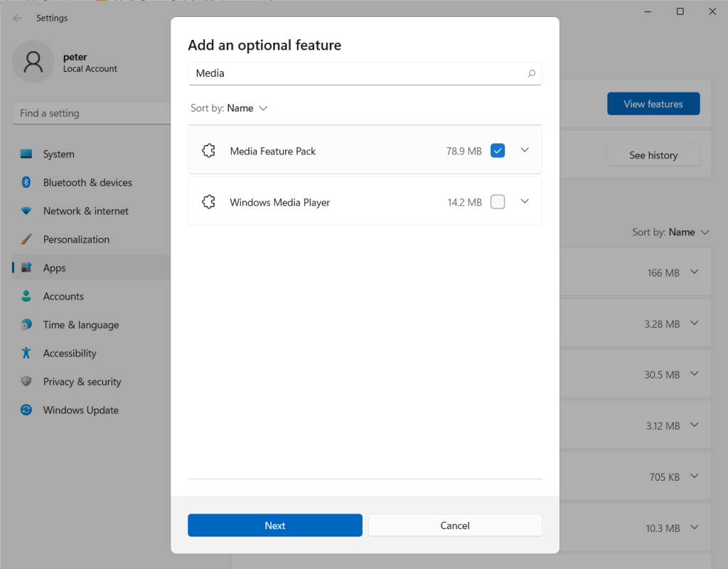Screen dimensions: 728x569
Task: Select Network & internet in the sidebar
Action: click(x=85, y=211)
